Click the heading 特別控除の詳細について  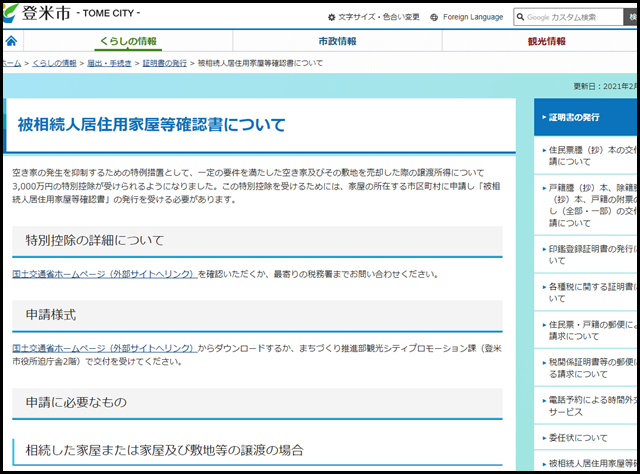95,240
